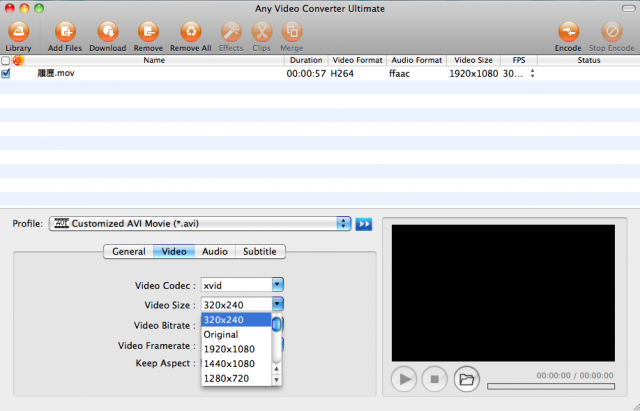640x411 pixels.
Task: Click Remove All in toolbar
Action: (x=191, y=32)
